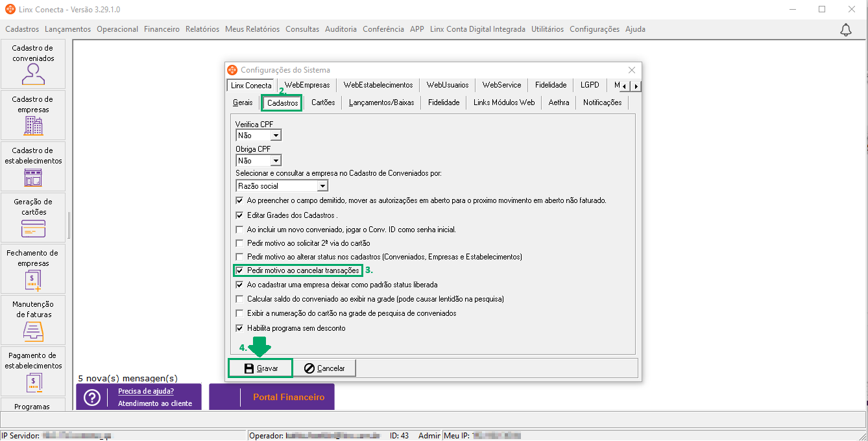868x441 pixels.
Task: Switch to the WebEmpresas tab
Action: (x=307, y=85)
